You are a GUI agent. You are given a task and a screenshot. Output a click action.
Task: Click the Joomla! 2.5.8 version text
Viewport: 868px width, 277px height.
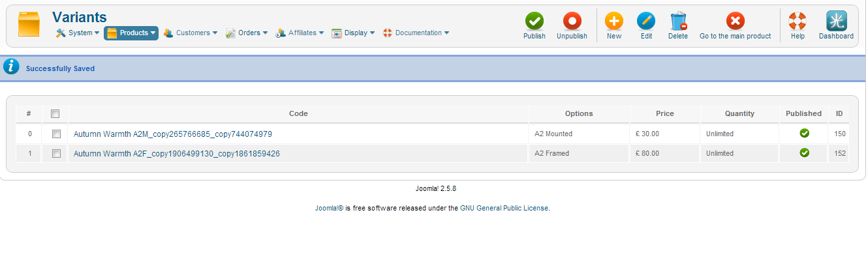tap(436, 188)
